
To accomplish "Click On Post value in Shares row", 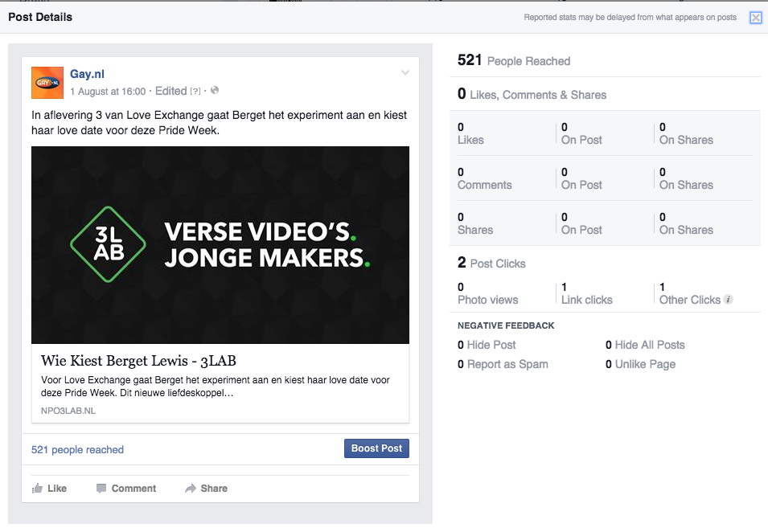I will click(581, 223).
